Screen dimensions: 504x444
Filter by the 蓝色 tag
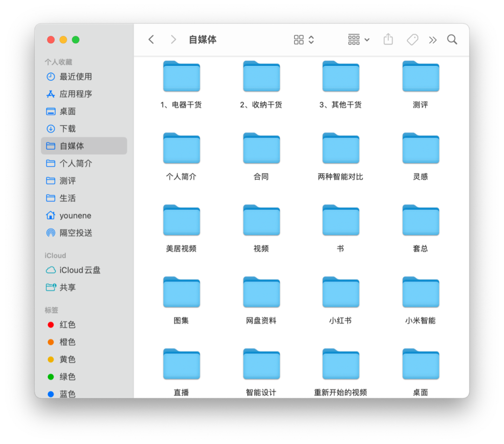[x=84, y=393]
